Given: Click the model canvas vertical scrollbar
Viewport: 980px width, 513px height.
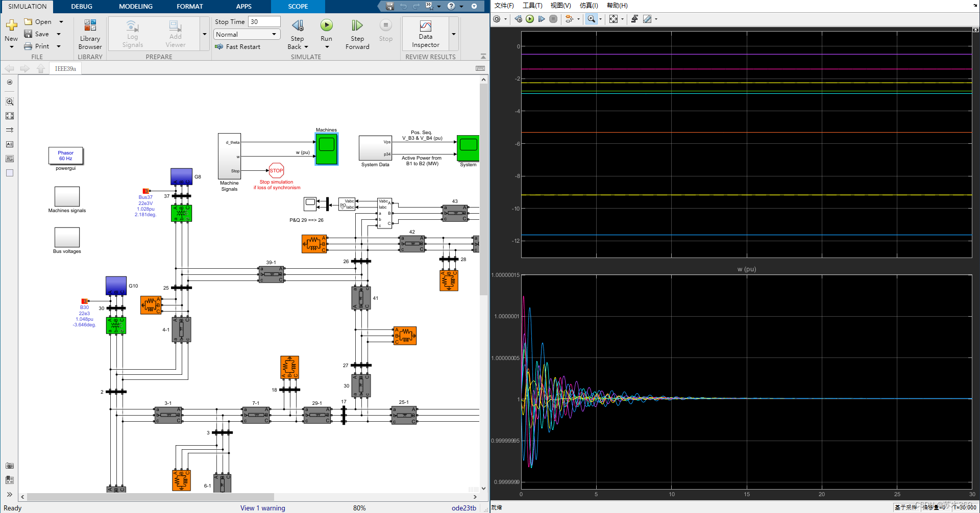Looking at the screenshot, I should click(483, 189).
